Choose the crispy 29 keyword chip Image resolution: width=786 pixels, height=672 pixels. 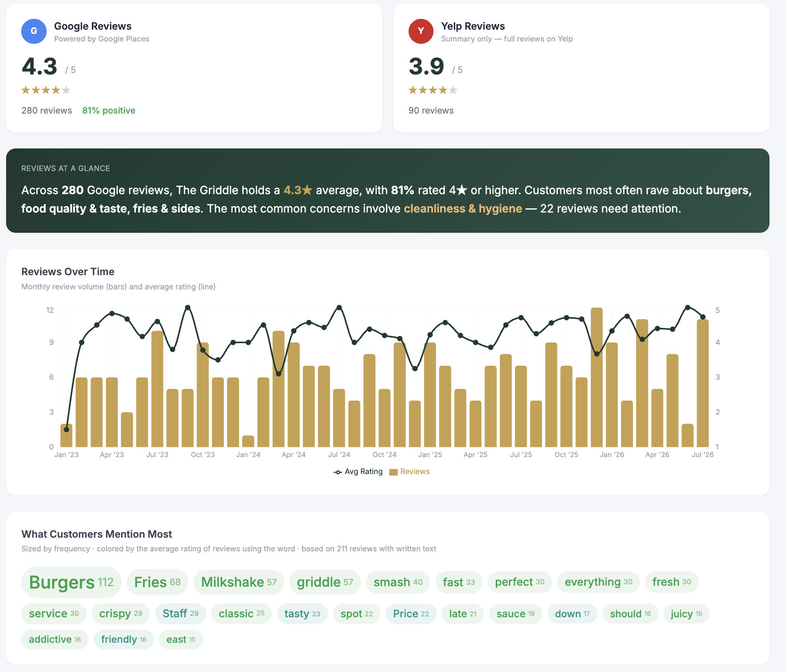tap(121, 614)
